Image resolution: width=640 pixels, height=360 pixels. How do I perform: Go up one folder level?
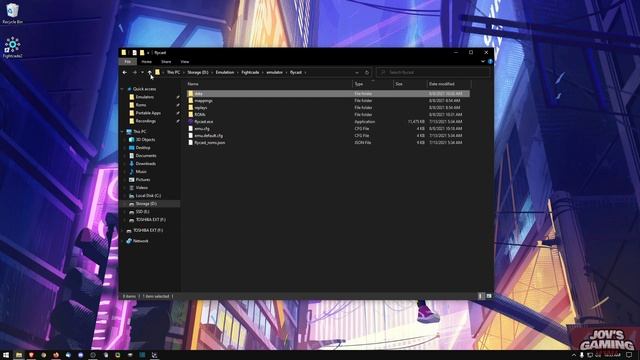150,73
